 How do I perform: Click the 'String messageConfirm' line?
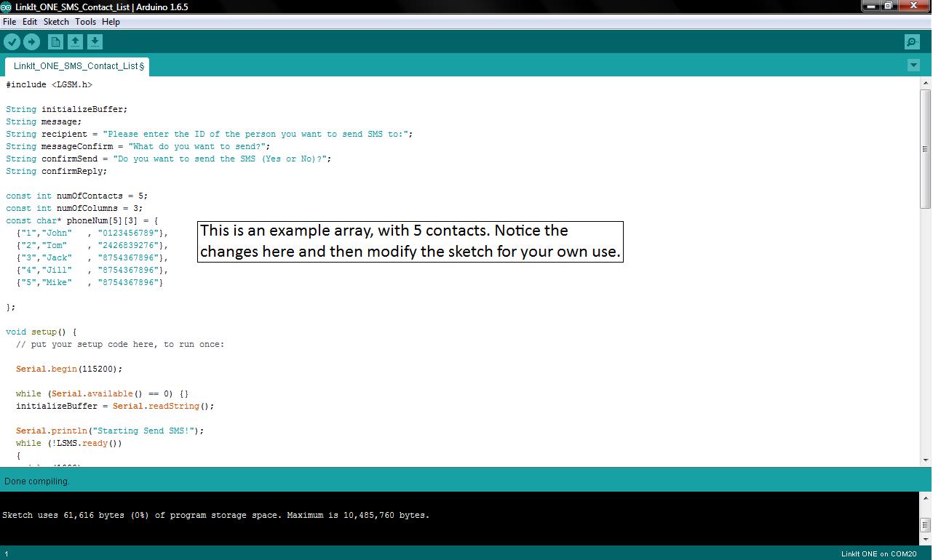138,146
